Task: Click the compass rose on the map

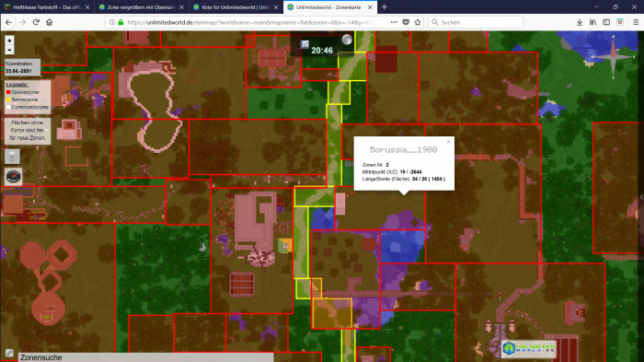Action: [613, 57]
